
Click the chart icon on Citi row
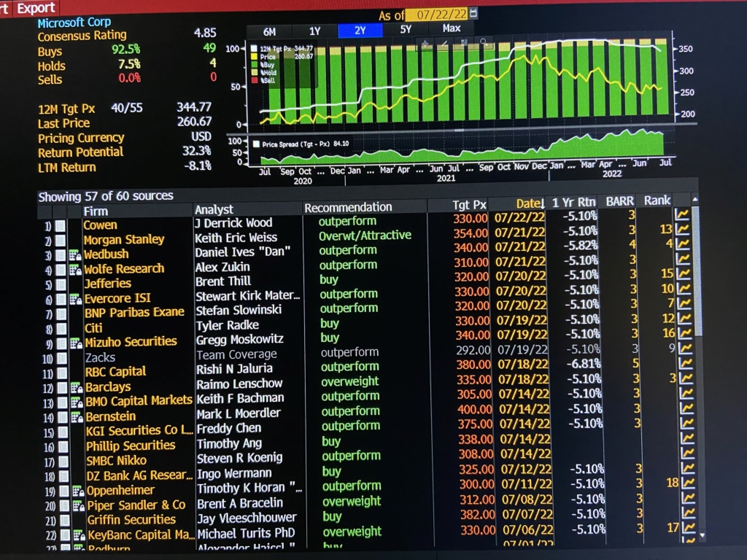(x=685, y=317)
